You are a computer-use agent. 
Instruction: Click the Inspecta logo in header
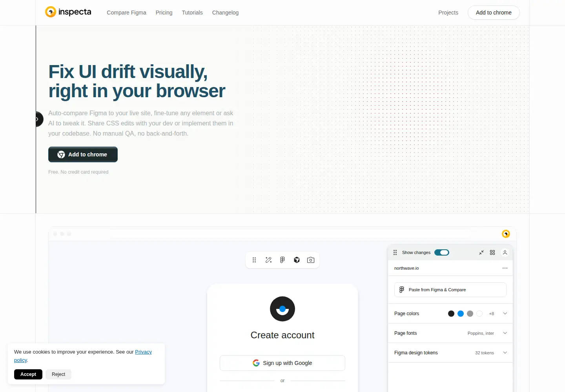(68, 12)
